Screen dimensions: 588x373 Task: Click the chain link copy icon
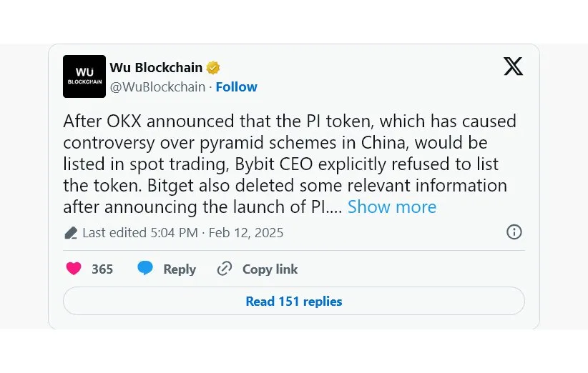[225, 269]
